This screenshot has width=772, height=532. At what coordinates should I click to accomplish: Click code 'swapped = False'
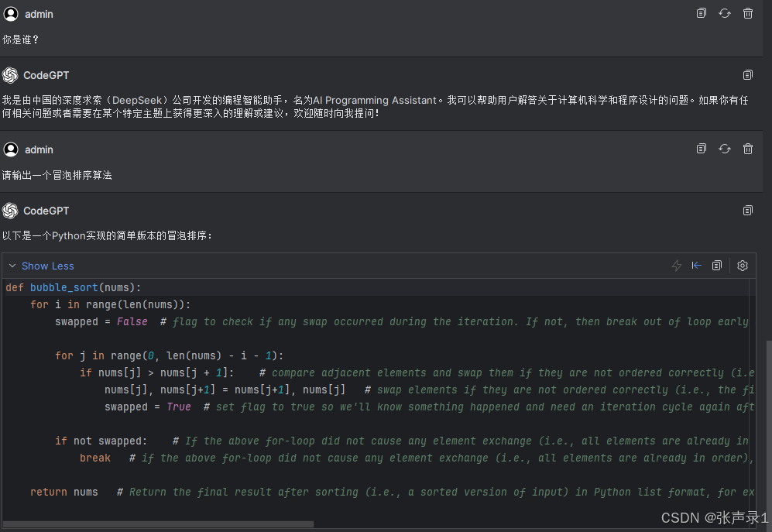pos(101,321)
